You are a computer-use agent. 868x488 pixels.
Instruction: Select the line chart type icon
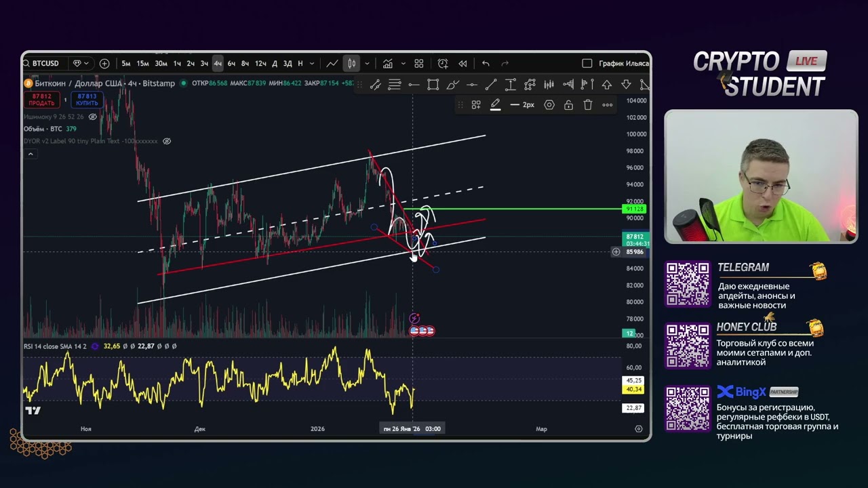tap(332, 63)
